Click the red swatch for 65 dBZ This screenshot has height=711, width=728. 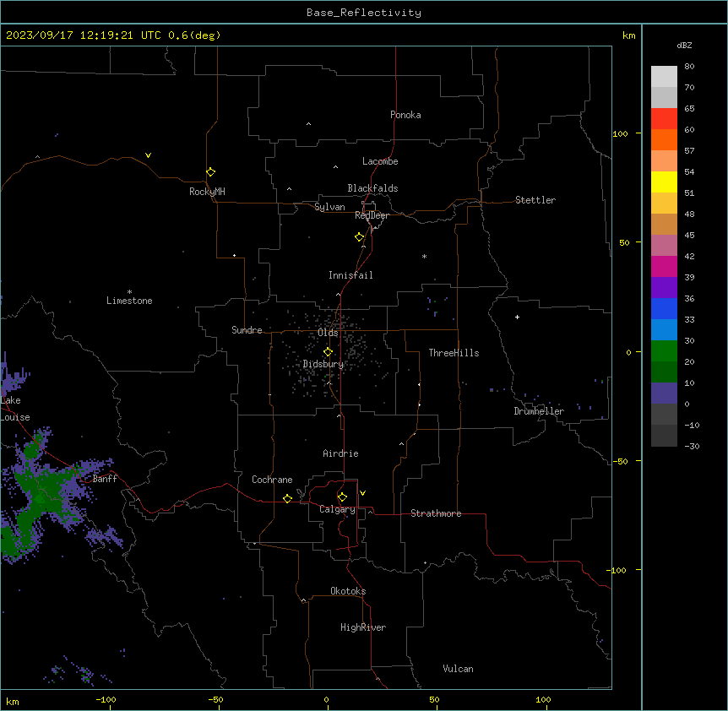pyautogui.click(x=664, y=118)
